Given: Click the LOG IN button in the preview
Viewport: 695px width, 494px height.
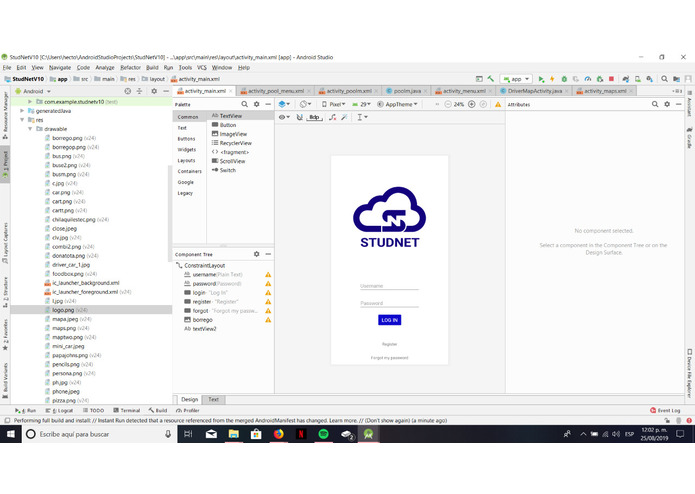Looking at the screenshot, I should tap(390, 320).
